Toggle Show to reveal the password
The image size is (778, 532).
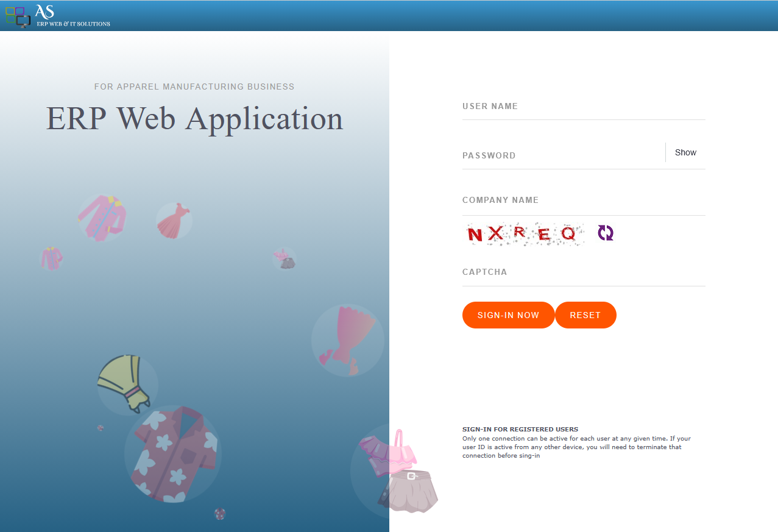(685, 153)
